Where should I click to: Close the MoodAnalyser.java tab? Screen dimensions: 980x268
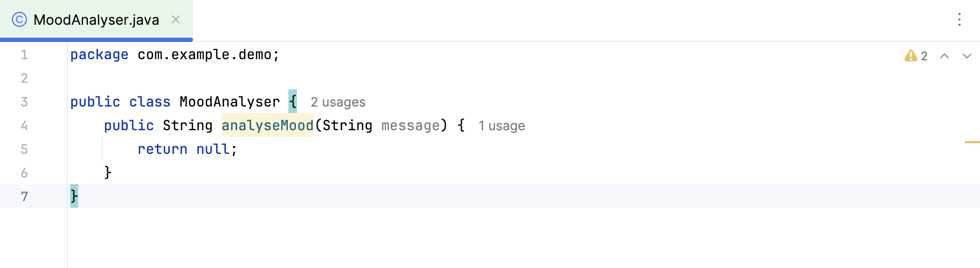click(x=175, y=20)
